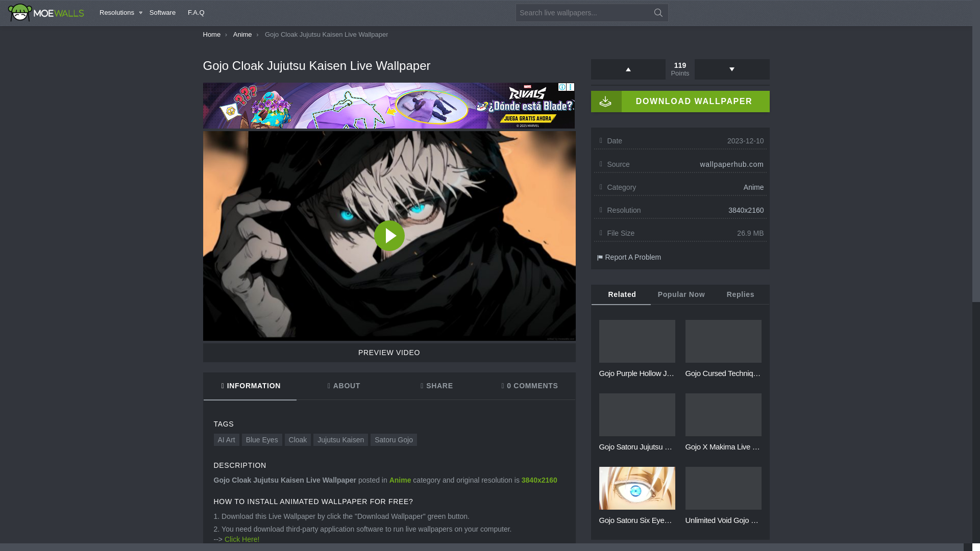The image size is (980, 551).
Task: Follow the Click Here! link
Action: [x=242, y=539]
